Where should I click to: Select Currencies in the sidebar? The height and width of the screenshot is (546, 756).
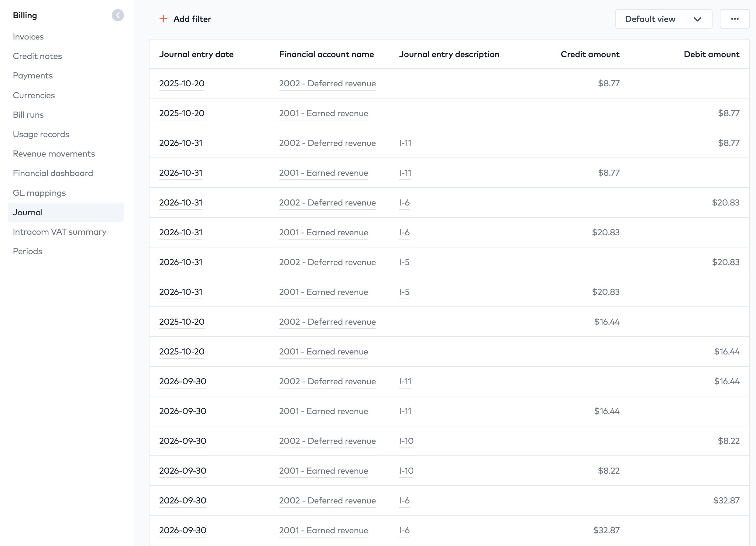tap(34, 95)
